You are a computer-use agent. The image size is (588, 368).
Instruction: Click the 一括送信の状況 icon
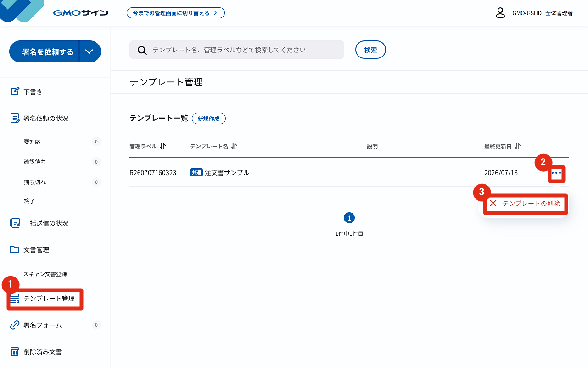coord(15,223)
